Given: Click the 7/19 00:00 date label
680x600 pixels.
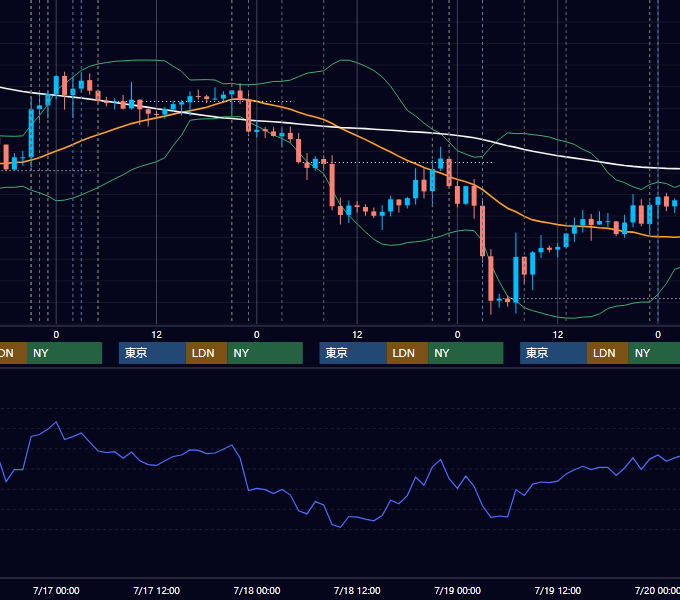Looking at the screenshot, I should pyautogui.click(x=458, y=590).
